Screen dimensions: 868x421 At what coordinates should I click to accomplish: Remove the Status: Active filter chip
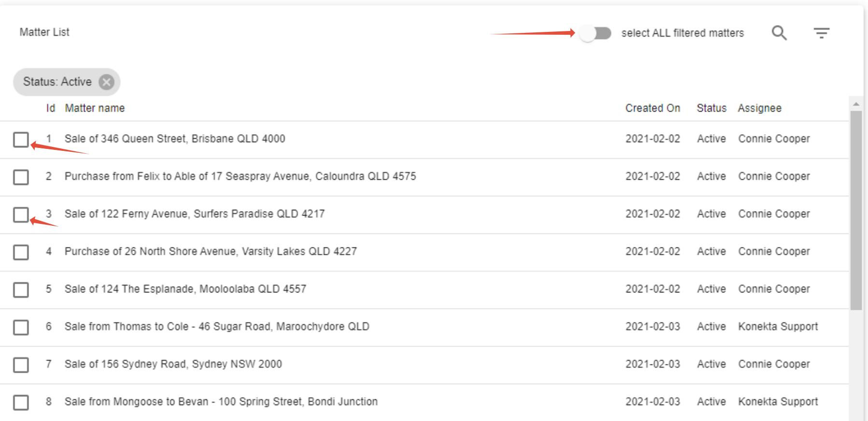107,82
